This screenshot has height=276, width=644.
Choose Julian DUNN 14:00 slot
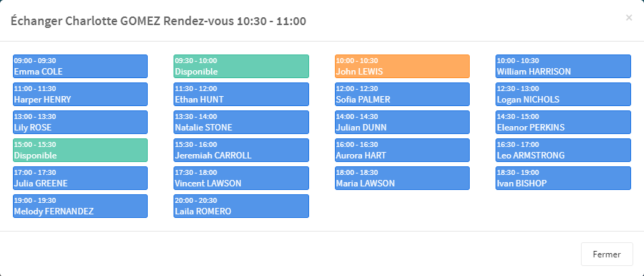click(x=402, y=122)
